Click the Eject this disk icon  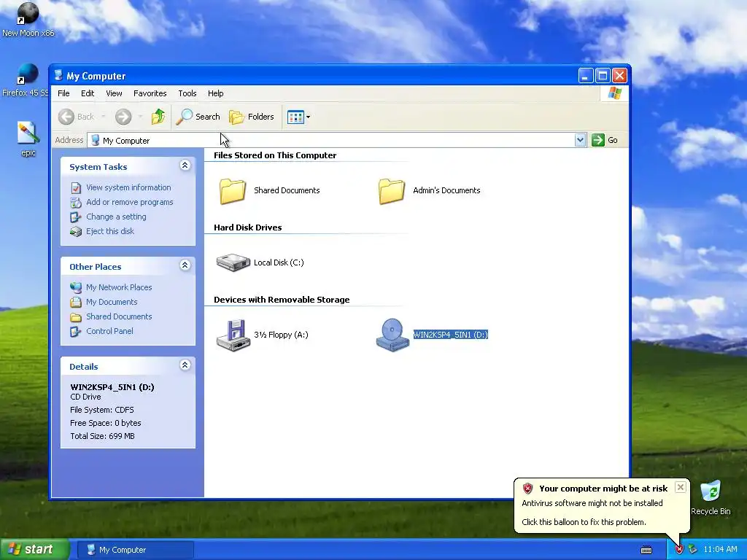click(x=76, y=231)
